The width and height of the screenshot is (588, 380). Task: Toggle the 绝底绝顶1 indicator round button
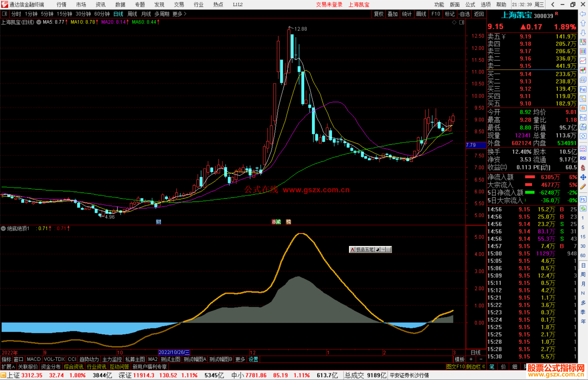click(4, 229)
